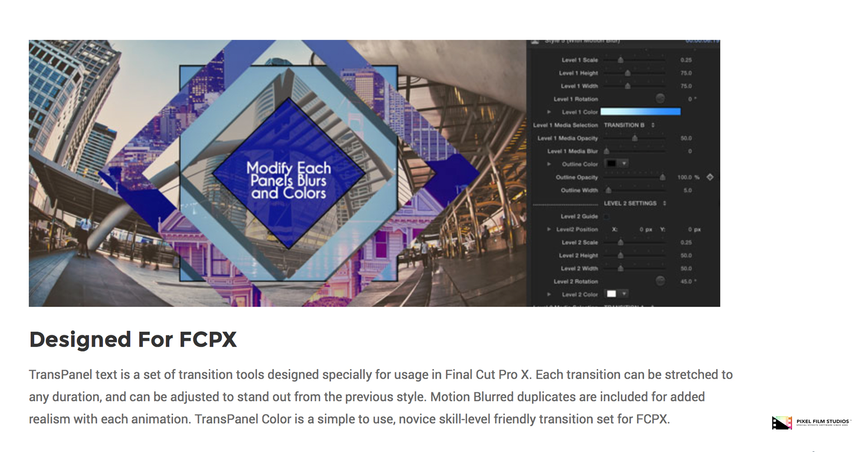868x452 pixels.
Task: Open the Outline Color swatch dropdown arrow
Action: pos(624,164)
